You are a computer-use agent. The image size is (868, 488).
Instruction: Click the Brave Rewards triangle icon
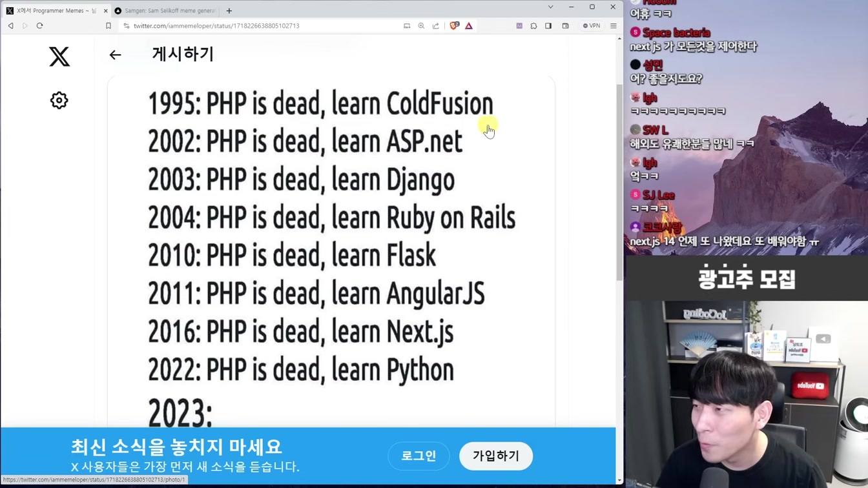[469, 26]
